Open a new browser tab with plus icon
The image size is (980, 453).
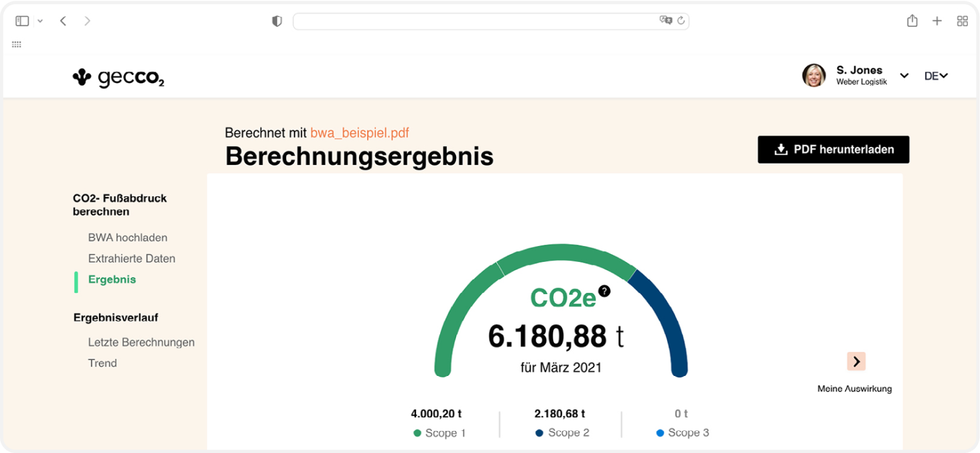(x=937, y=21)
